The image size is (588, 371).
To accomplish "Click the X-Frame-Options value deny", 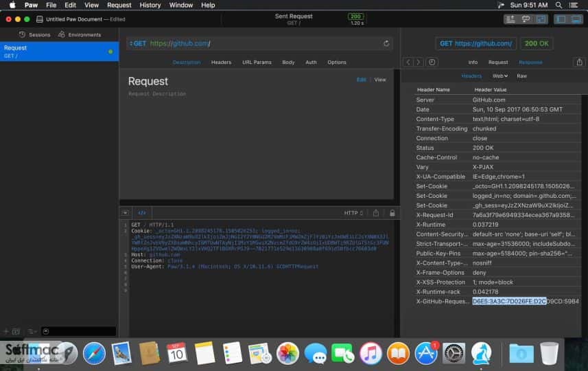I will pyautogui.click(x=479, y=273).
